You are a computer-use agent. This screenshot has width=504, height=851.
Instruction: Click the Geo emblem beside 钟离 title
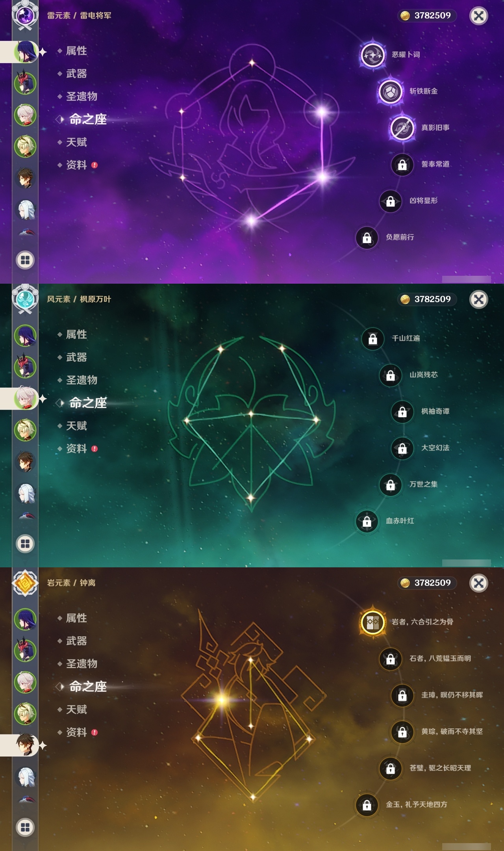click(25, 583)
